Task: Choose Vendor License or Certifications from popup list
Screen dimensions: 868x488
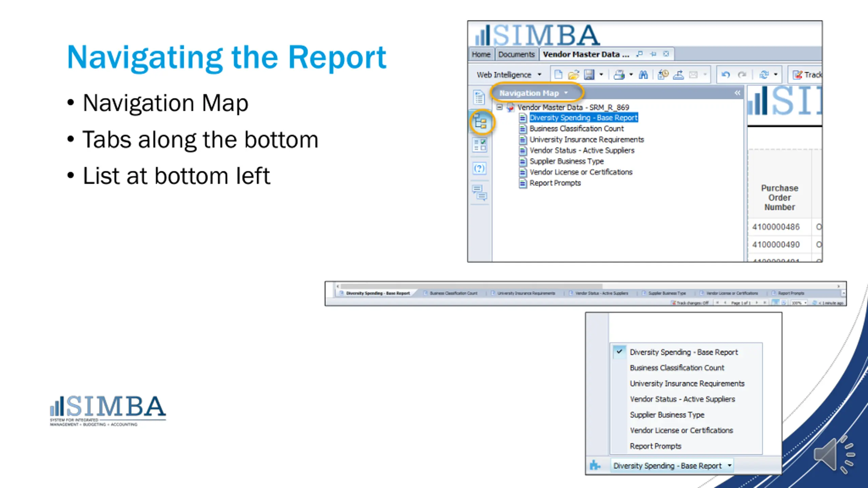Action: pyautogui.click(x=681, y=430)
